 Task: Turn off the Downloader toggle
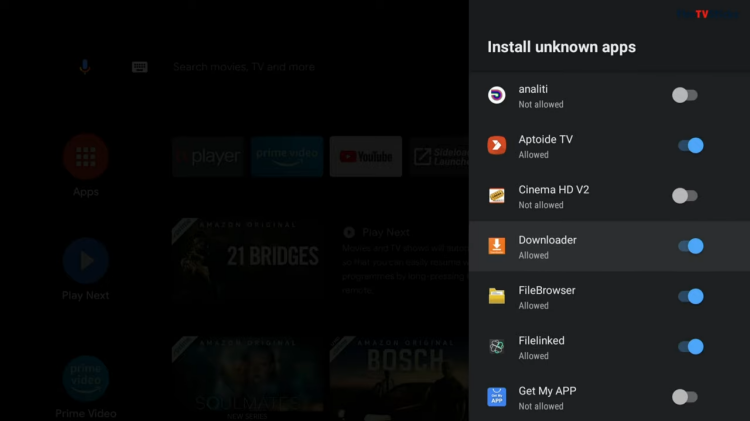click(x=691, y=245)
